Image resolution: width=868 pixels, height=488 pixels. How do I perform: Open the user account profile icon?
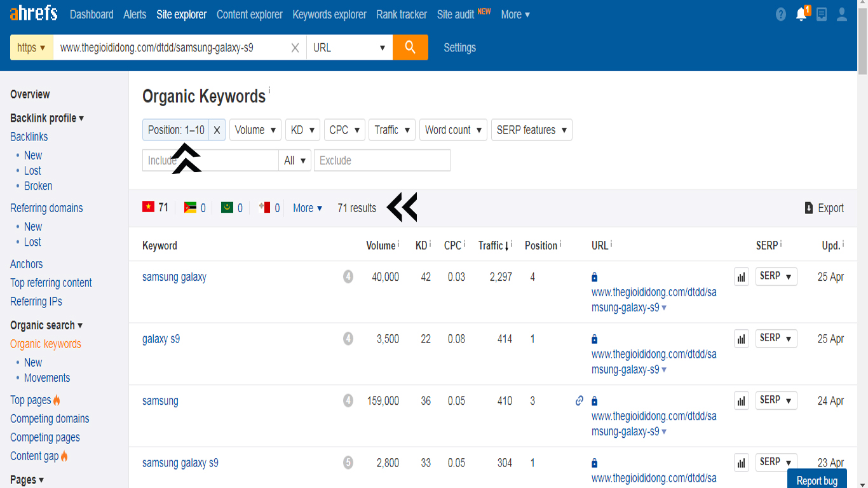point(842,15)
